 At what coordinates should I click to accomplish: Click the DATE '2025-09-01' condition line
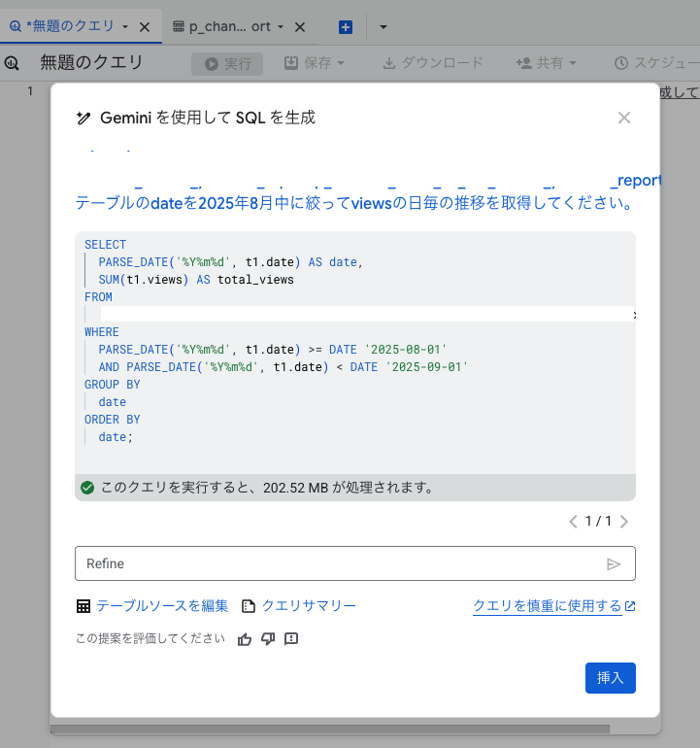283,367
